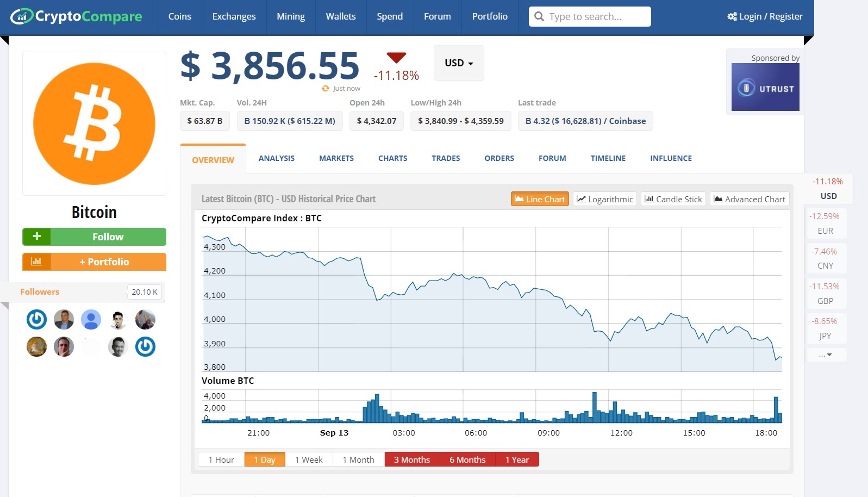Select the CNY price change box
This screenshot has height=497, width=868.
click(x=826, y=258)
